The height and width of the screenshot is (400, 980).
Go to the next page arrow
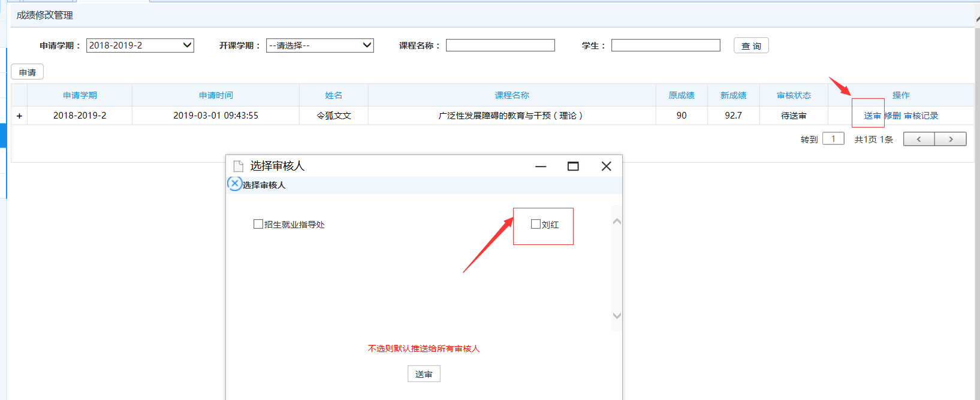click(951, 139)
